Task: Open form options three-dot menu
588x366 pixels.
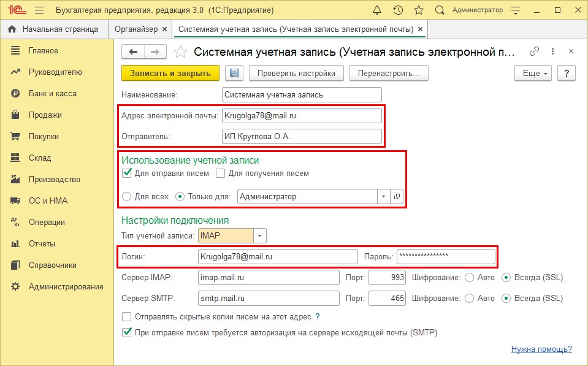Action: (x=552, y=51)
